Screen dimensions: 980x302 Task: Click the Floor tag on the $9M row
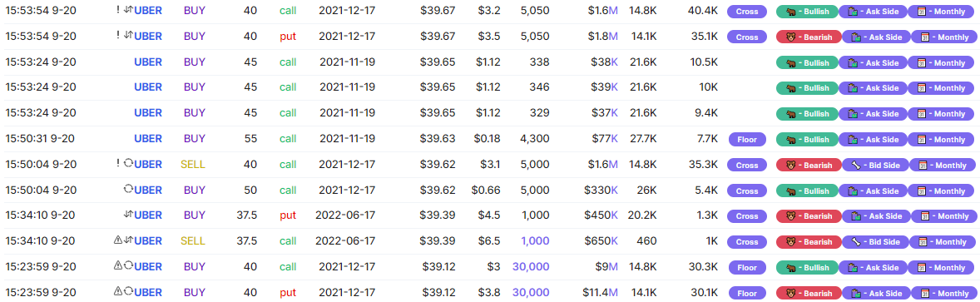(748, 267)
